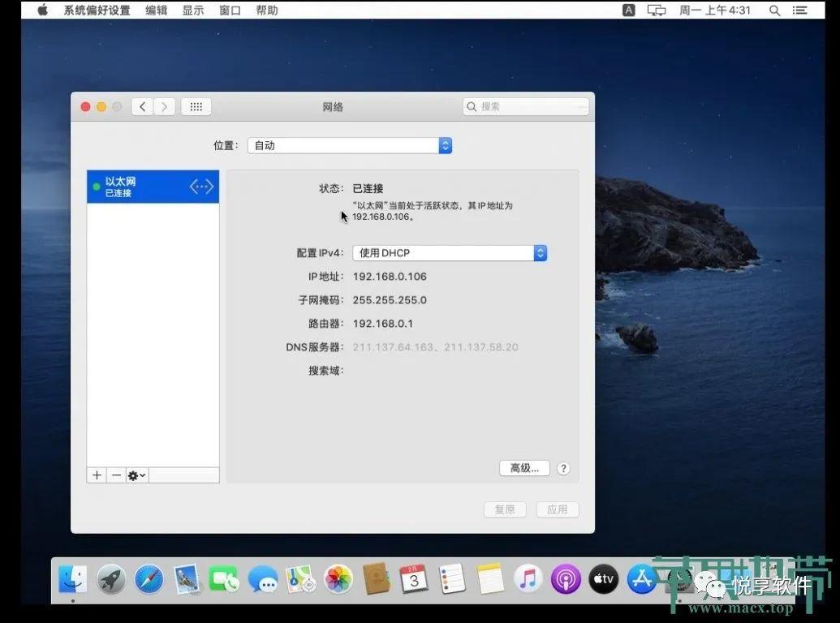
Task: Open the Photos app in Dock
Action: pos(338,579)
